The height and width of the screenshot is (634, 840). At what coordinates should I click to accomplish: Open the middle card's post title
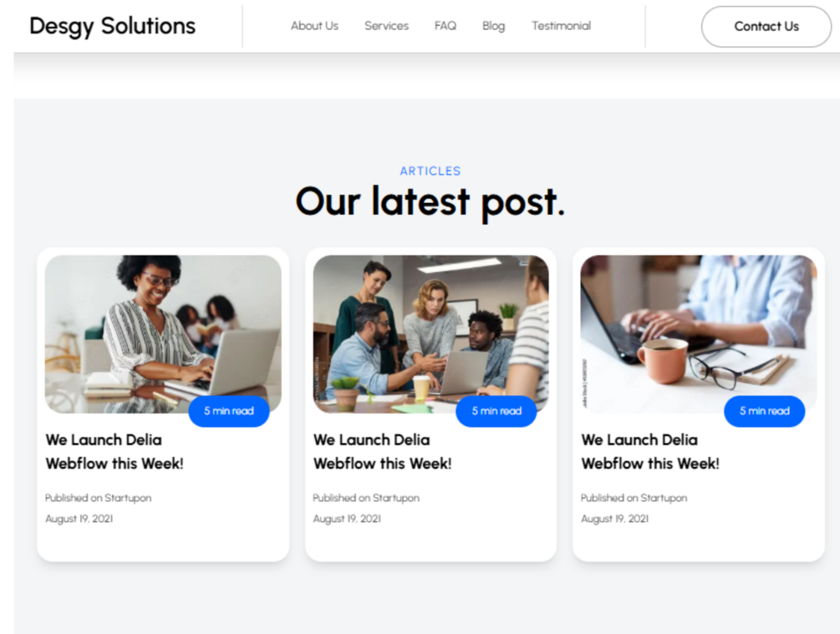[383, 451]
